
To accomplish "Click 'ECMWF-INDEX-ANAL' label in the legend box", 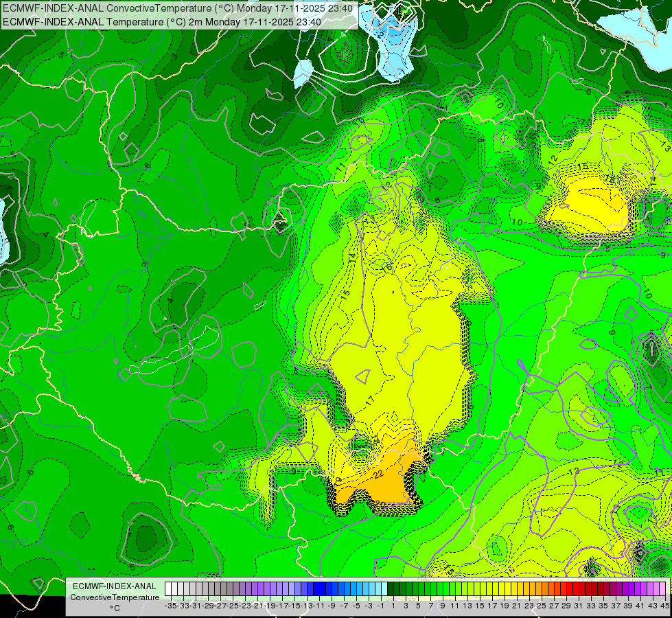I will coord(115,586).
